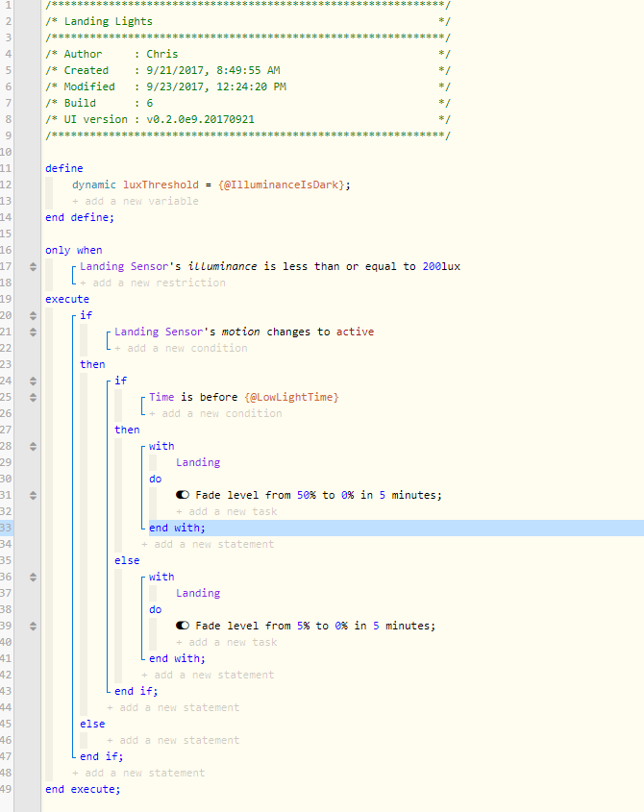Image resolution: width=644 pixels, height=812 pixels.
Task: Click the fold arrows on line 36
Action: pyautogui.click(x=33, y=577)
